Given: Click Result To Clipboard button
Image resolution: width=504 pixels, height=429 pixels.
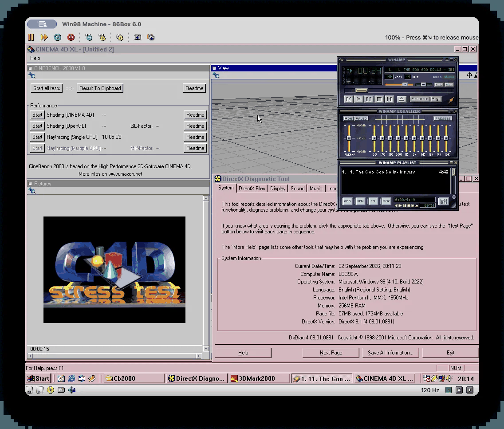Looking at the screenshot, I should point(100,88).
